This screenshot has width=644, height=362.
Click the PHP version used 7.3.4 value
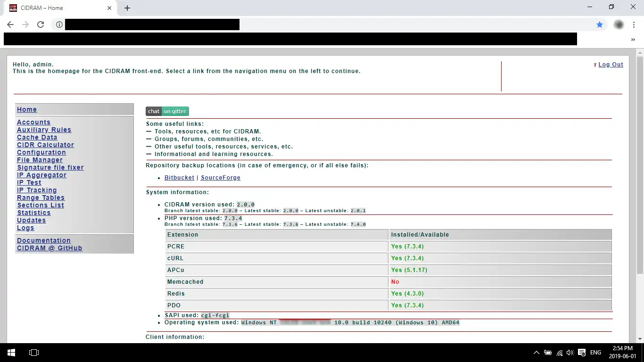(x=233, y=218)
